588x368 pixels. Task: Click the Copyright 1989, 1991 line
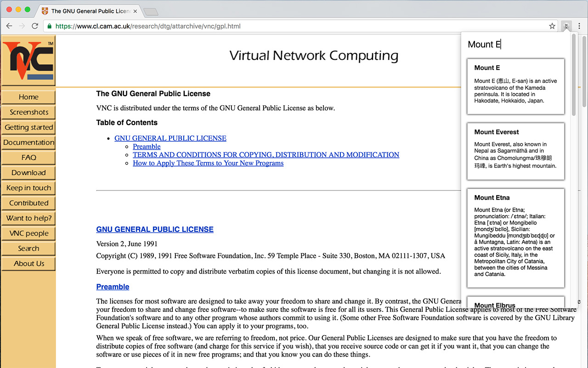click(271, 256)
